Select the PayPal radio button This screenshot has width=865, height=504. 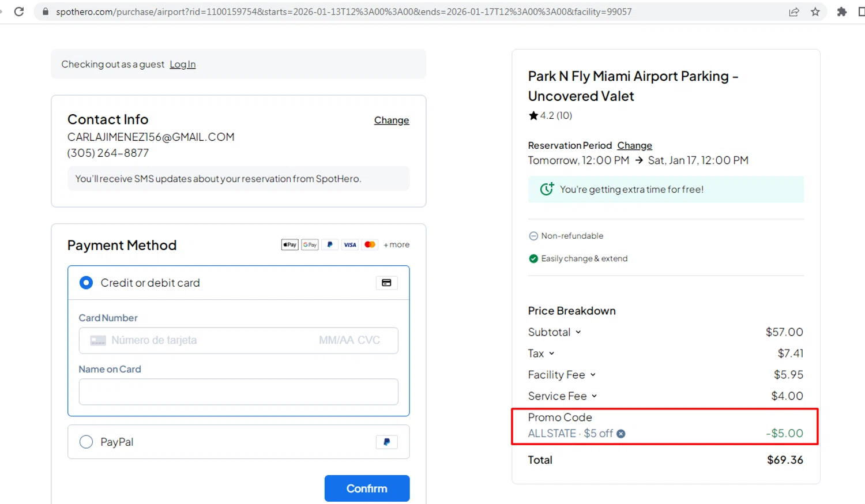coord(86,442)
